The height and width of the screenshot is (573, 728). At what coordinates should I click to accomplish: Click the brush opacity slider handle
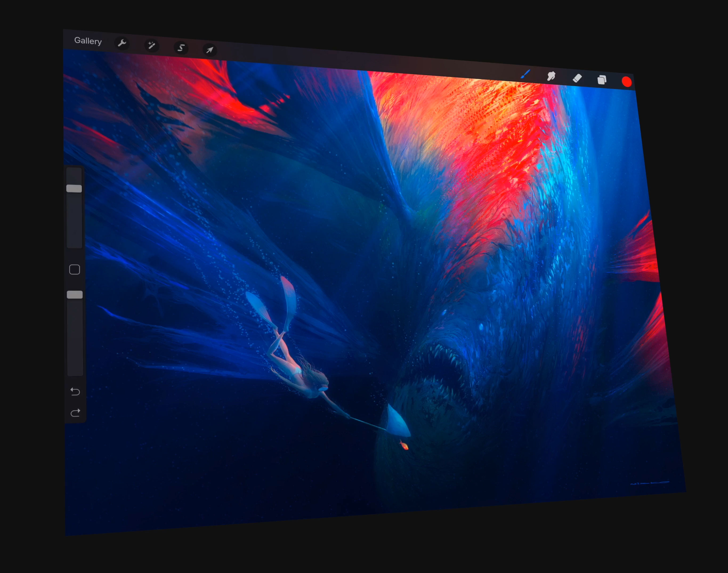(75, 294)
